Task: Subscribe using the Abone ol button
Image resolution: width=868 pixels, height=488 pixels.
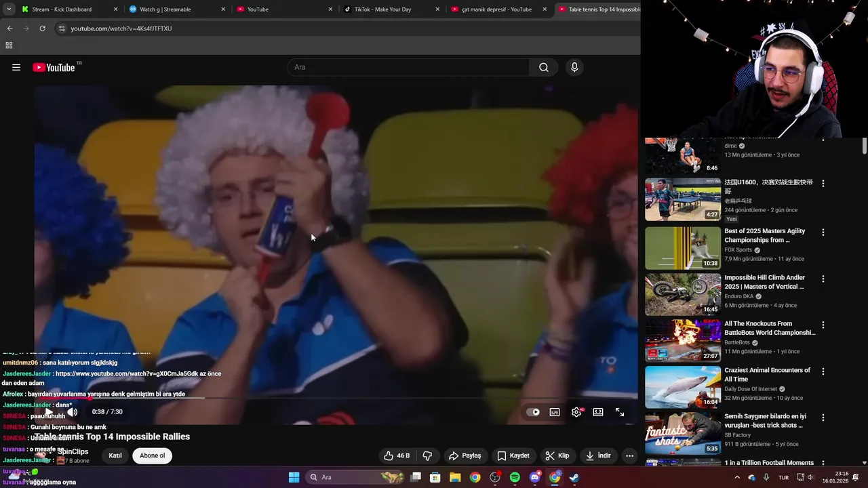Action: click(x=152, y=455)
